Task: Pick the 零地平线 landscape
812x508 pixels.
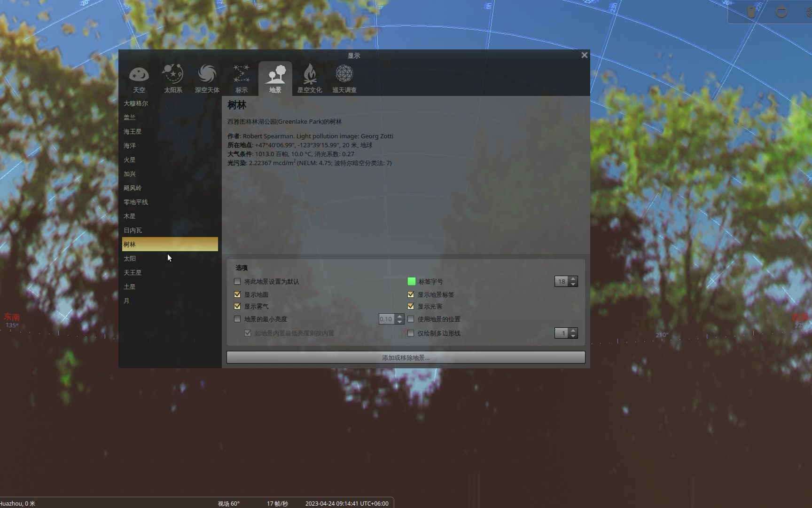Action: (170, 202)
